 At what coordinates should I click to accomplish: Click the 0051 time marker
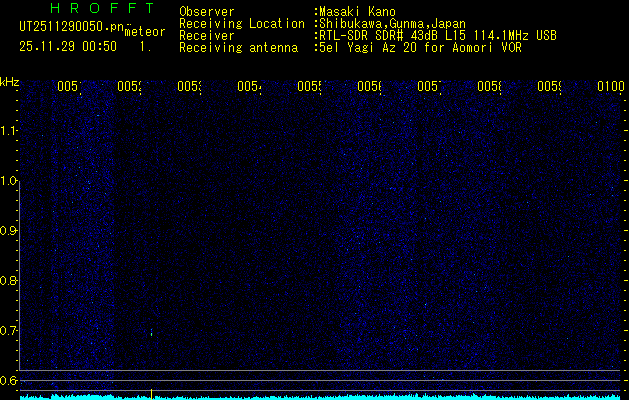(69, 86)
